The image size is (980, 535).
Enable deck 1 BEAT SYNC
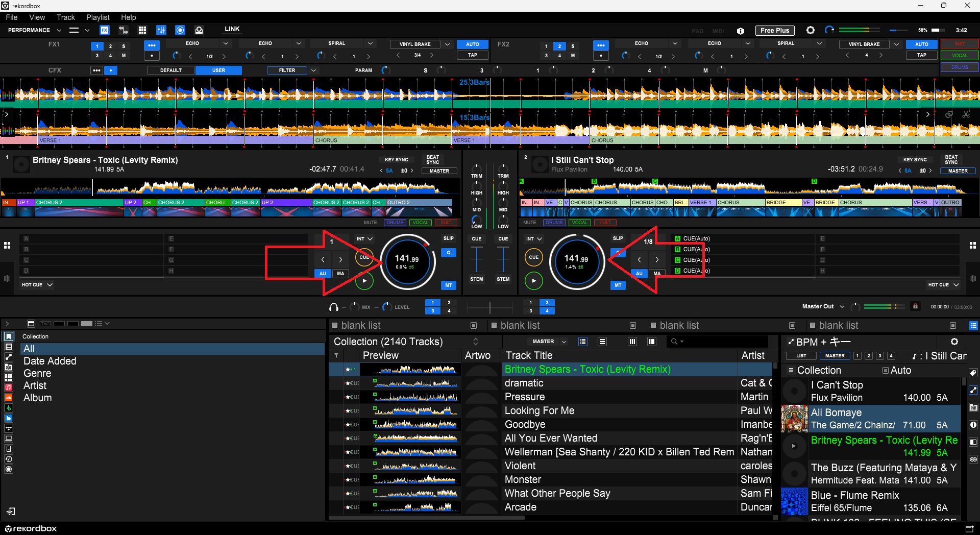pos(433,160)
